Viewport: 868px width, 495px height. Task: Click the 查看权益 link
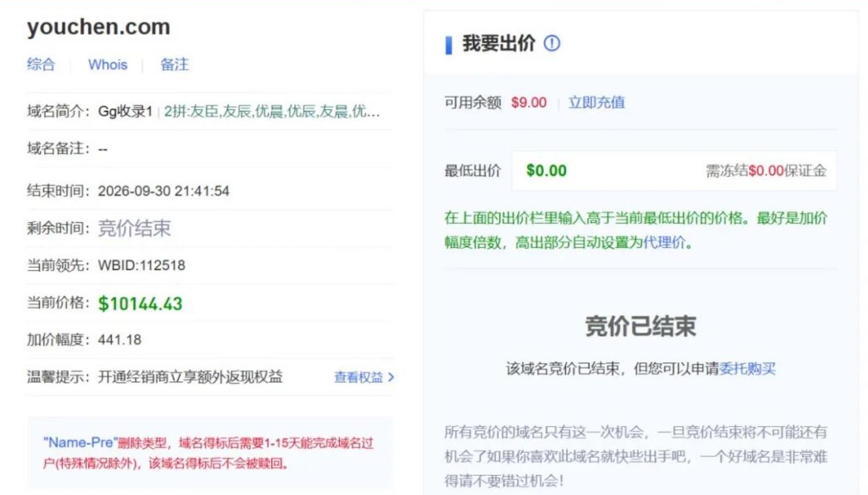pyautogui.click(x=358, y=377)
